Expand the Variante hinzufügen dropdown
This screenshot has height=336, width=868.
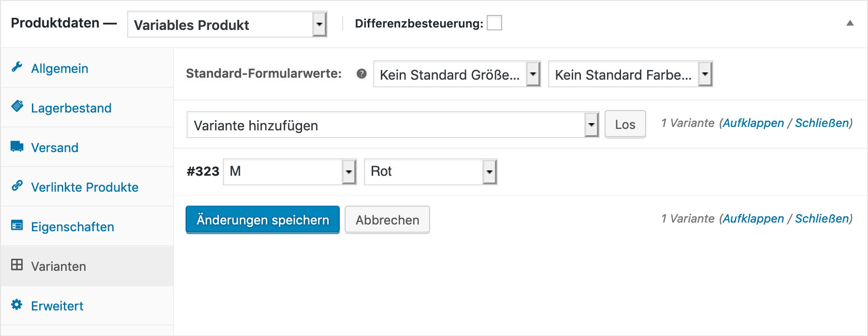[x=393, y=125]
